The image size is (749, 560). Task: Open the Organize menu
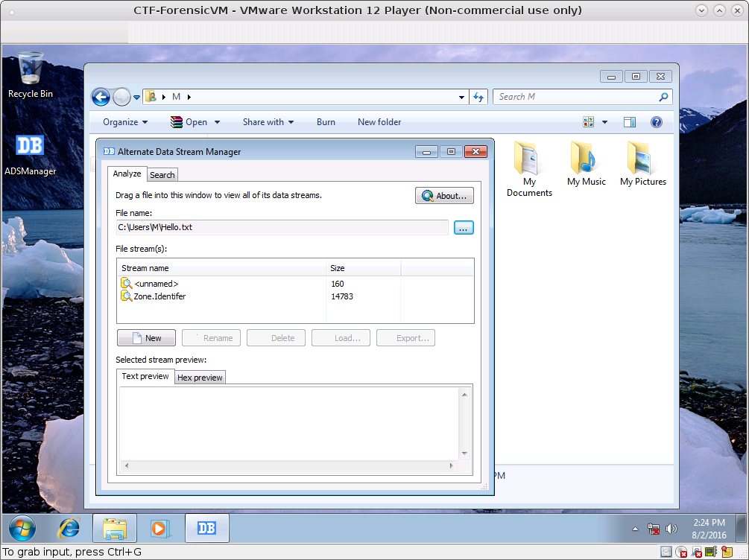point(125,122)
